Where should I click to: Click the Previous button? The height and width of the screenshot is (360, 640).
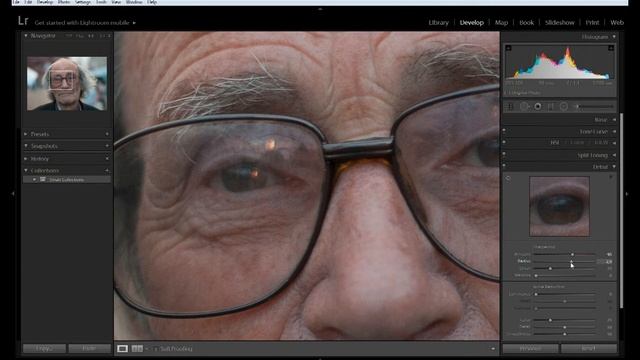click(x=531, y=348)
